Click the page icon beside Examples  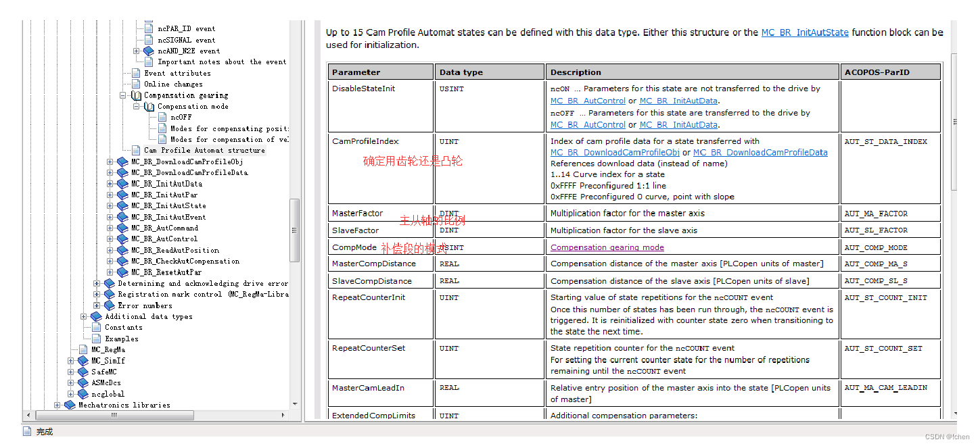pos(96,339)
